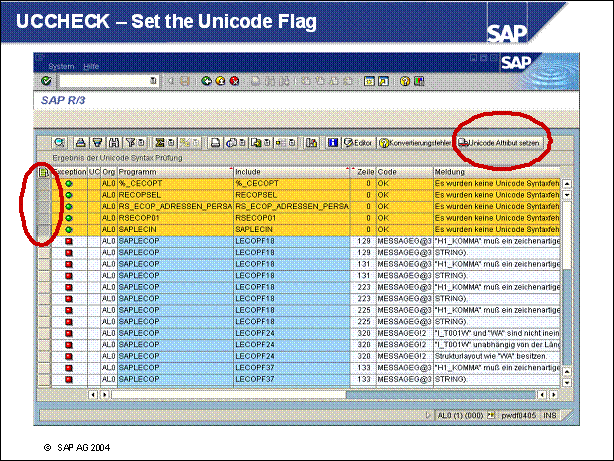
Task: Click the Sum total sigma icon
Action: 160,143
